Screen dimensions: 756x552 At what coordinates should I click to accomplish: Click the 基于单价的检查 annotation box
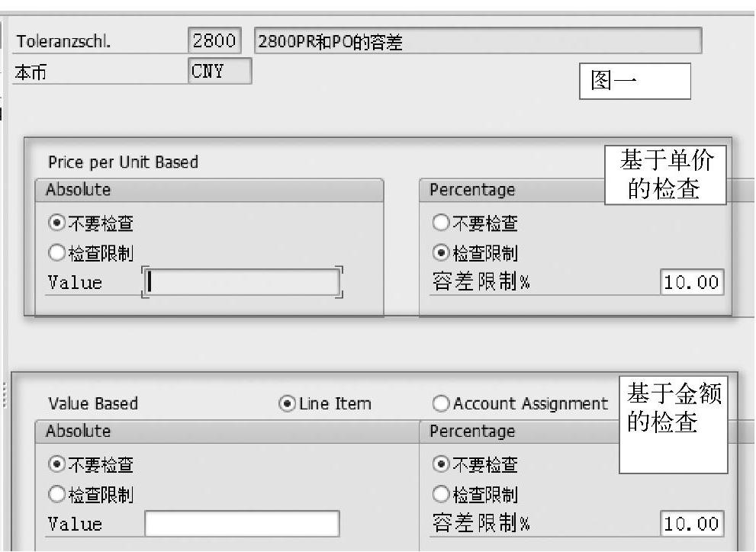point(664,175)
